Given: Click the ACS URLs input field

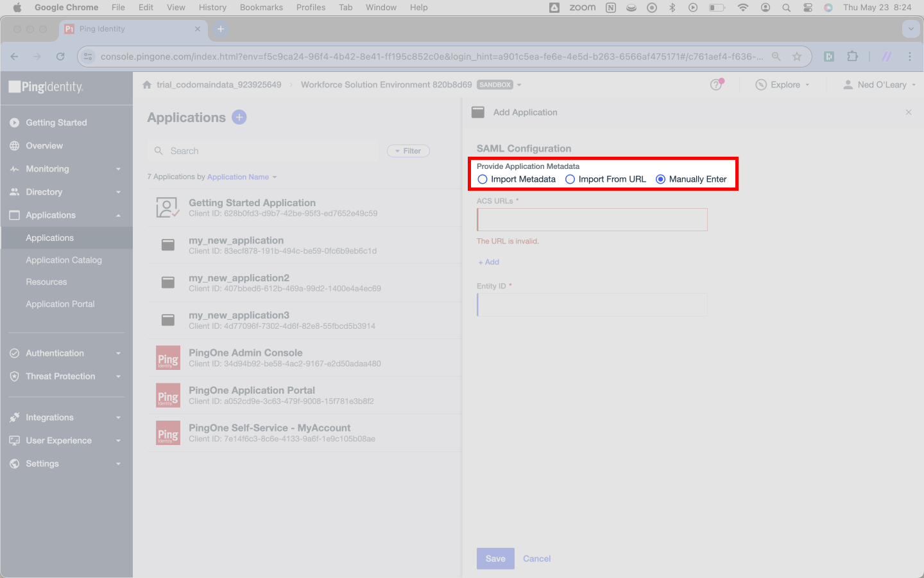Looking at the screenshot, I should pyautogui.click(x=592, y=220).
